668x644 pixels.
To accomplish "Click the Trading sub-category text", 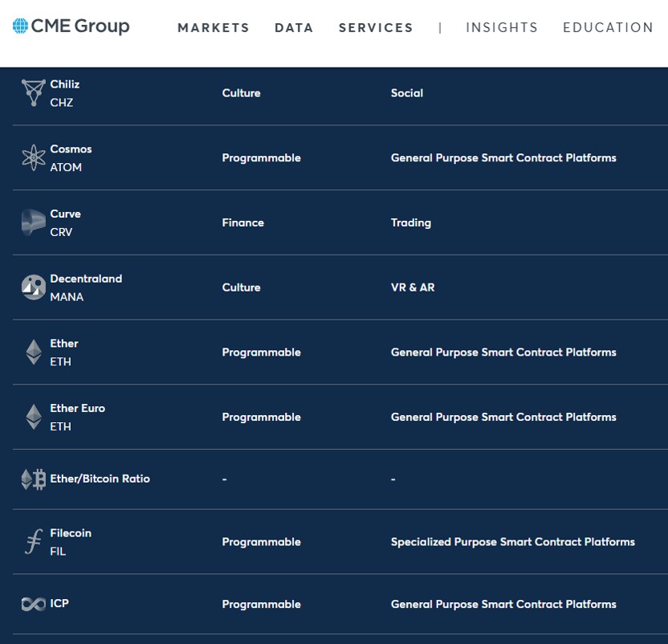I will 411,223.
